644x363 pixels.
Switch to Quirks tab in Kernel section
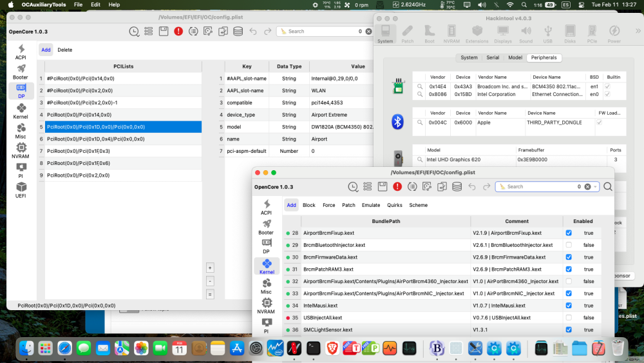[395, 205]
